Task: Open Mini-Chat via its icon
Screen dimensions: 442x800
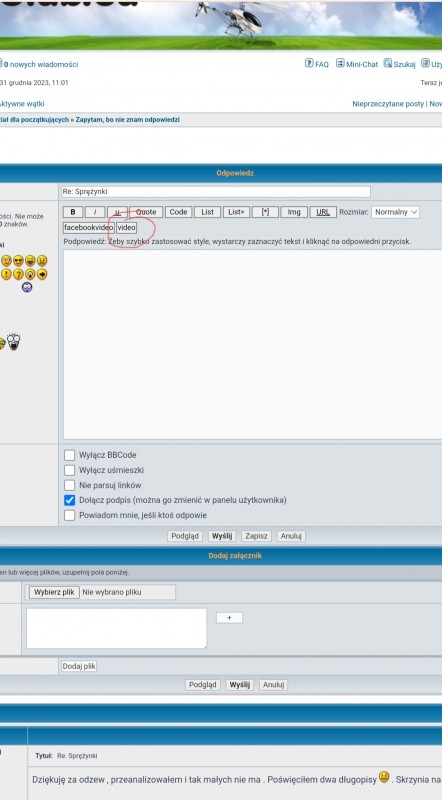Action: point(340,63)
